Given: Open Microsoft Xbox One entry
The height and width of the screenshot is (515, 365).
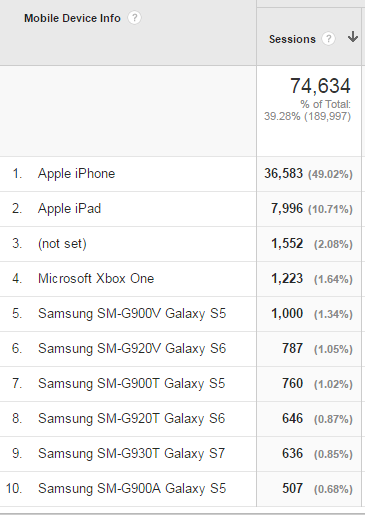Looking at the screenshot, I should click(96, 279).
